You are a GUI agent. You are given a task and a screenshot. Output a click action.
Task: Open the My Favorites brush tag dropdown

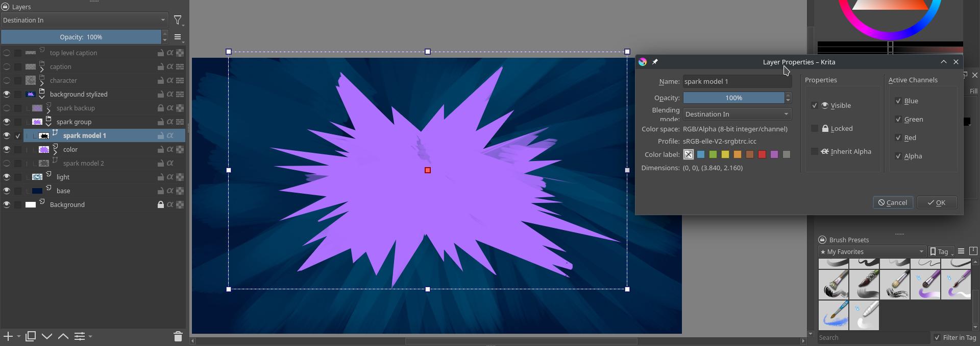click(872, 251)
